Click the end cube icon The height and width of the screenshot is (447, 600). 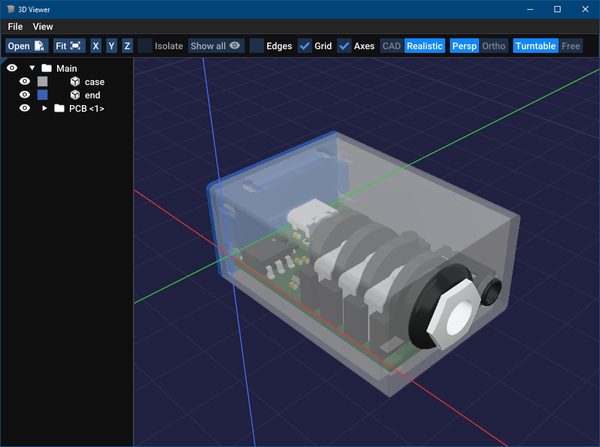coord(75,95)
